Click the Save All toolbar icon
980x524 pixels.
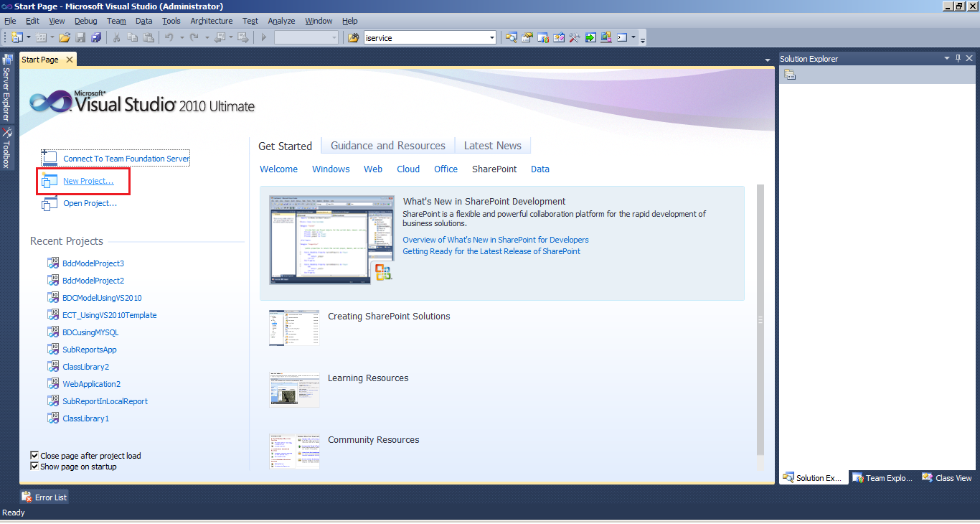click(x=96, y=37)
